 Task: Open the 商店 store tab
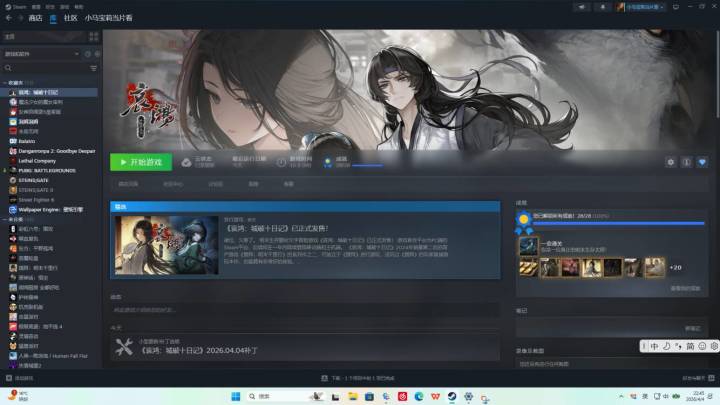[35, 18]
